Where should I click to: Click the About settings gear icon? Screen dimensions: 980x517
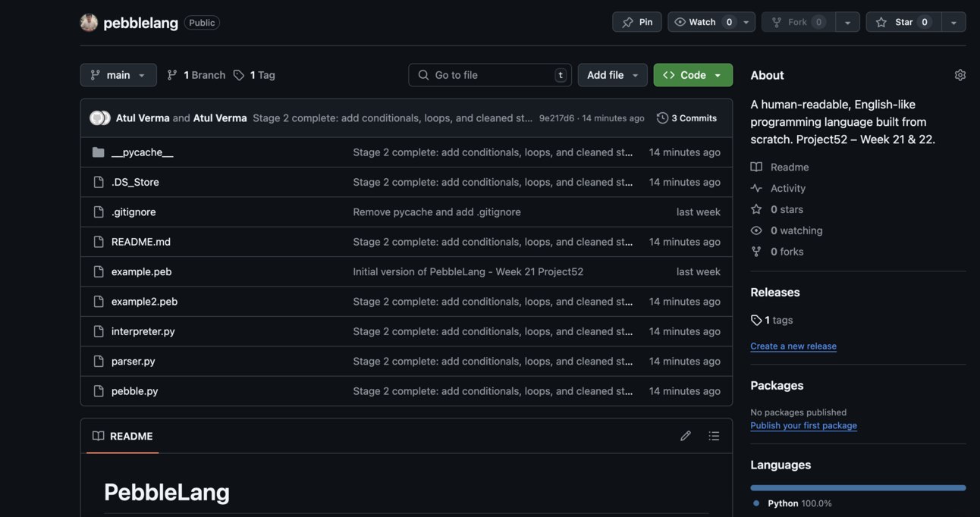pos(960,75)
